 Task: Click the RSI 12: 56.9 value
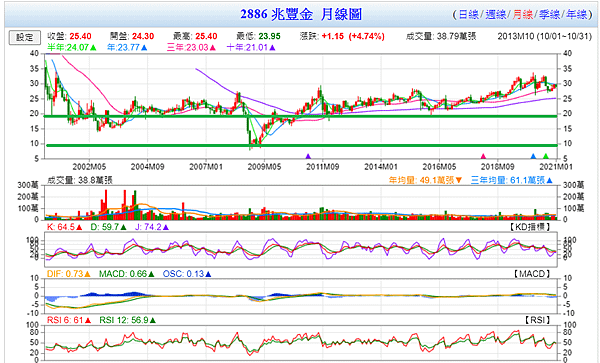pyautogui.click(x=127, y=320)
